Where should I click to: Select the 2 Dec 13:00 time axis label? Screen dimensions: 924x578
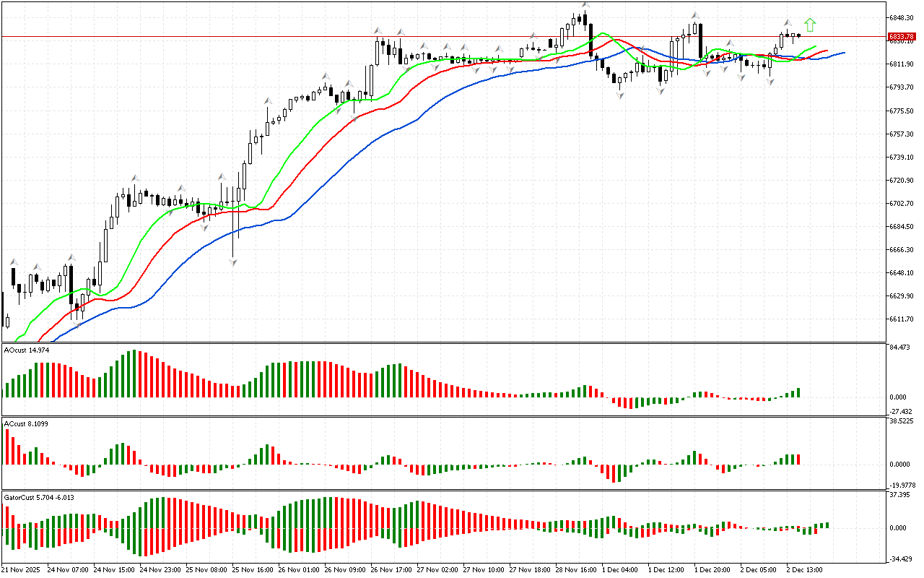tap(803, 569)
